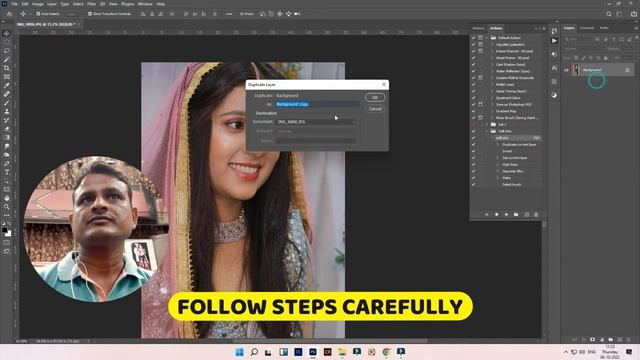Viewport: 640px width, 360px height.
Task: Open the Windows Start menu
Action: tap(240, 352)
